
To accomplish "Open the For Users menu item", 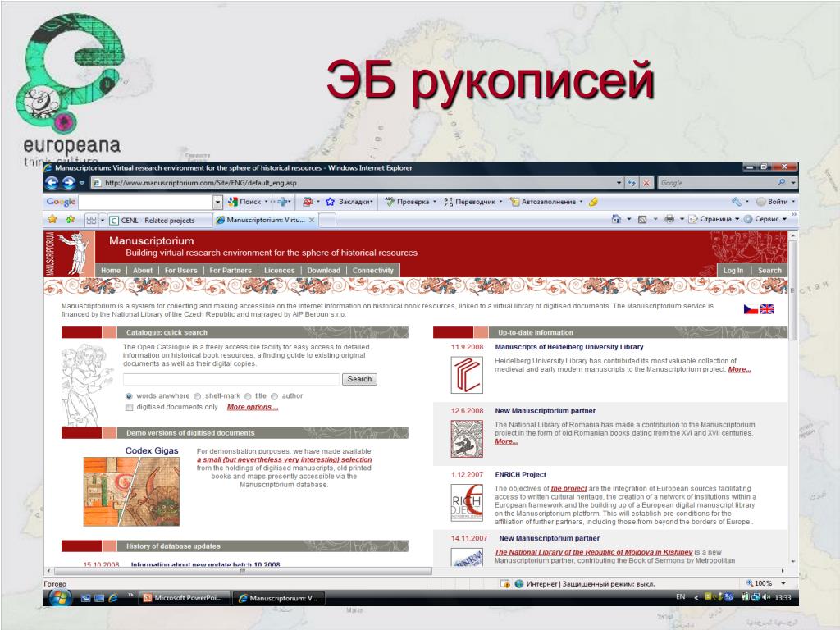I will 180,271.
